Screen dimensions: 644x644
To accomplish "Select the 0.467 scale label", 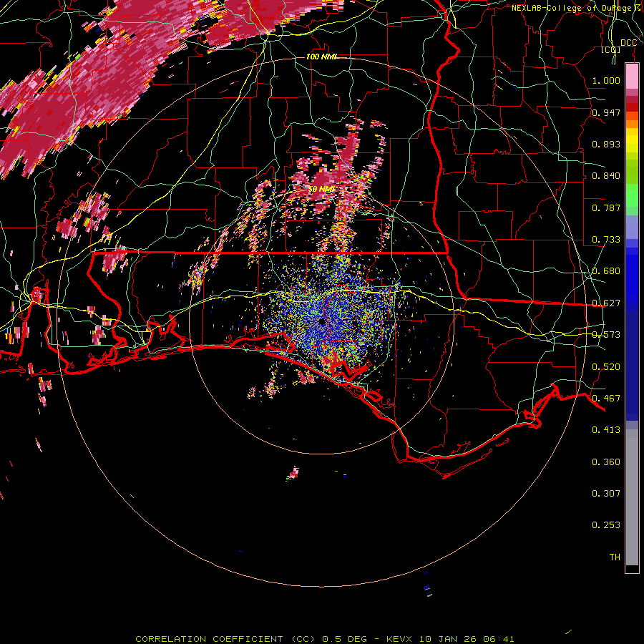I will coord(606,399).
